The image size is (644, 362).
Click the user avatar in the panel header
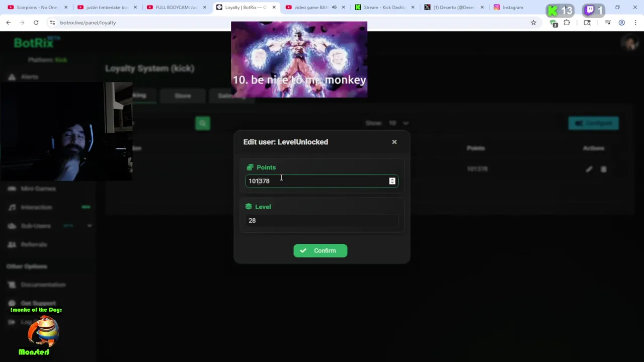(x=629, y=44)
